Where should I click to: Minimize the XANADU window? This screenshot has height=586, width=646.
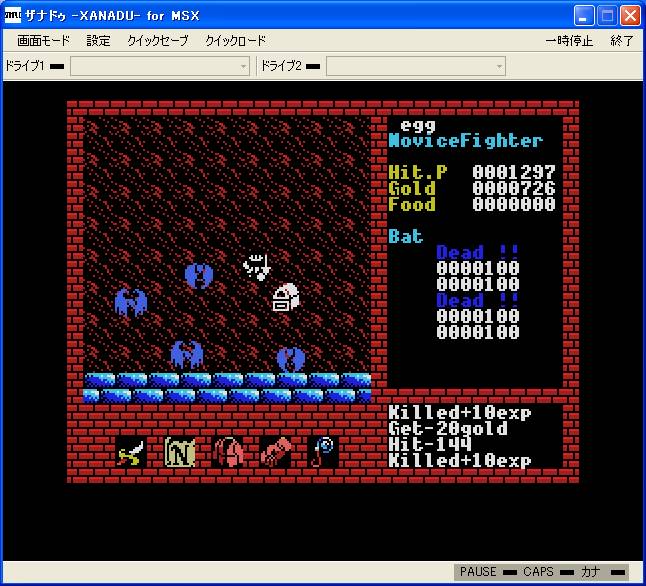click(584, 16)
